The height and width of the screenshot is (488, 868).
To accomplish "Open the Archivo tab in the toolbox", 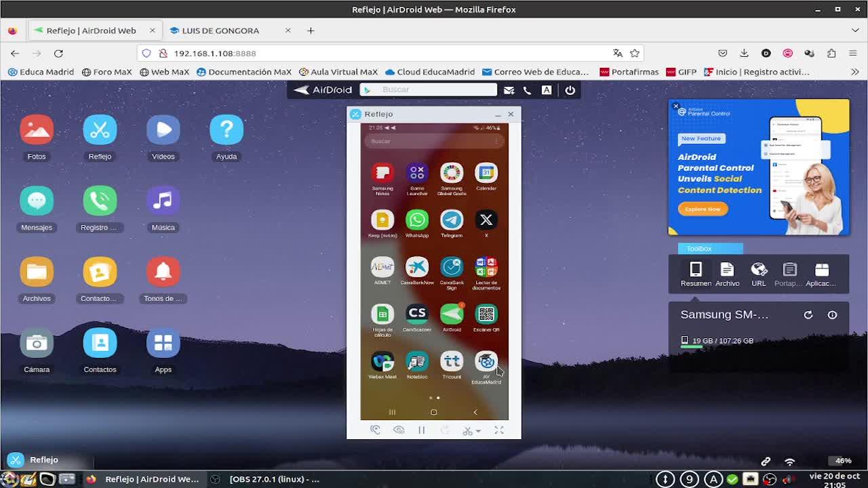I will coord(727,274).
